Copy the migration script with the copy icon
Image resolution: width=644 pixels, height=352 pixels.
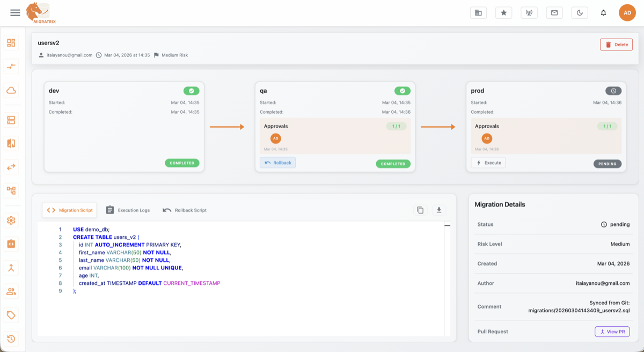click(420, 210)
